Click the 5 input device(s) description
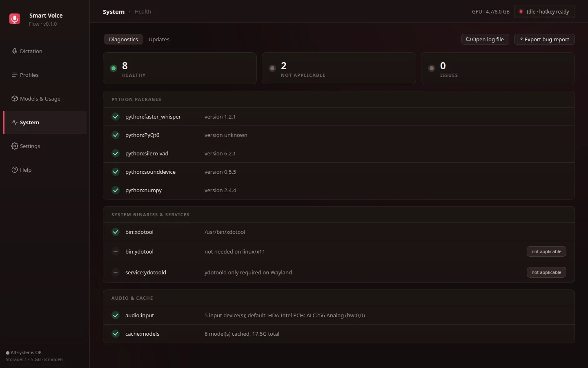Viewport: 588px width, 368px height. coord(285,315)
